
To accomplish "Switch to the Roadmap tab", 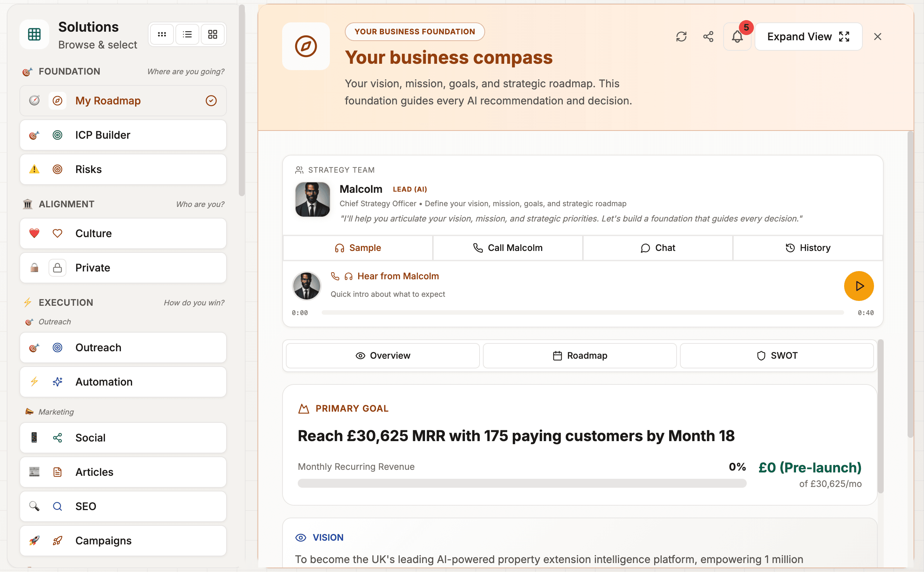I will 580,356.
